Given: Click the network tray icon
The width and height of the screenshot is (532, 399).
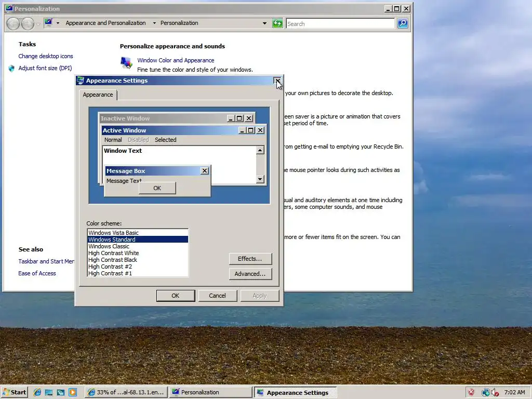Looking at the screenshot, I should point(486,393).
